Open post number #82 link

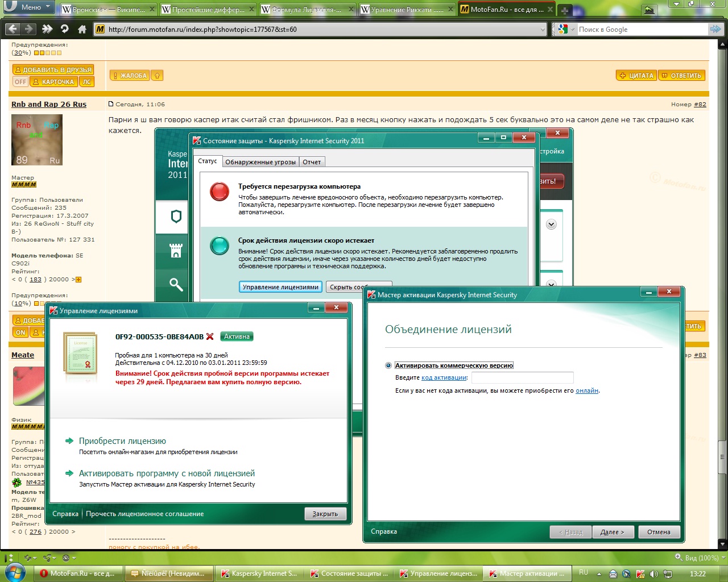tap(700, 105)
